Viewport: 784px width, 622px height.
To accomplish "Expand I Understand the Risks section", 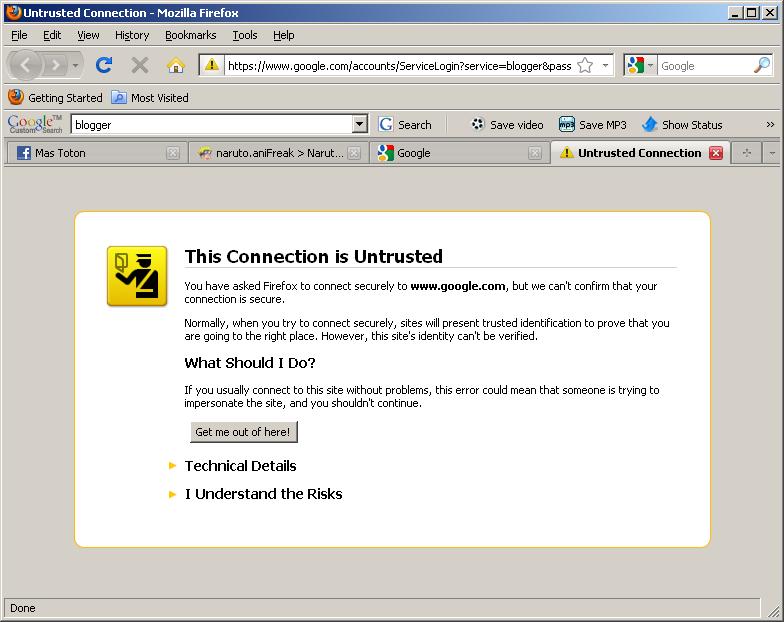I will click(x=263, y=494).
